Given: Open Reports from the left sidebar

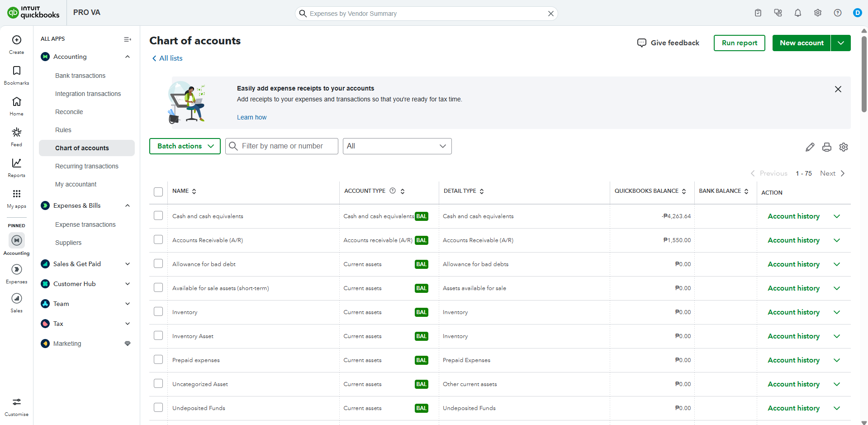Looking at the screenshot, I should [17, 167].
